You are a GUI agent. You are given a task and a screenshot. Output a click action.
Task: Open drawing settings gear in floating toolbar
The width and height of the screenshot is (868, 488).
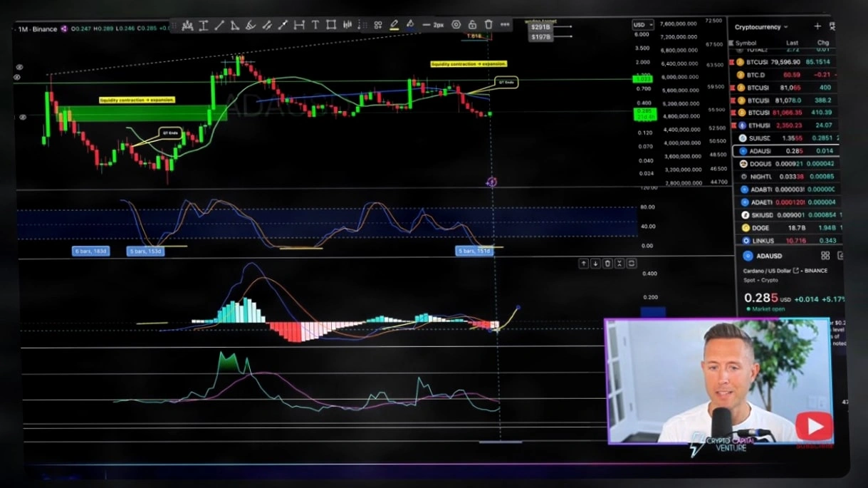tap(456, 25)
